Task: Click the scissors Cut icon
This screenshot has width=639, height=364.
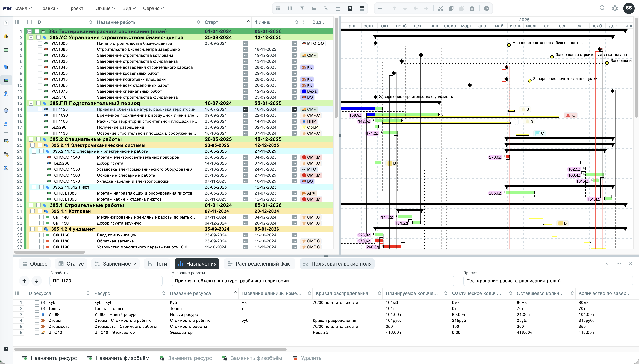Action: 440,8
